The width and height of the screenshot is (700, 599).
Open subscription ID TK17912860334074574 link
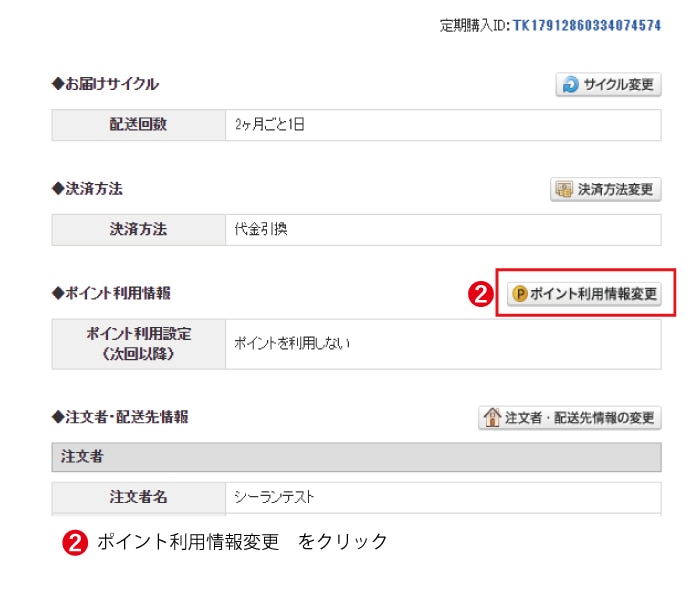click(x=587, y=25)
